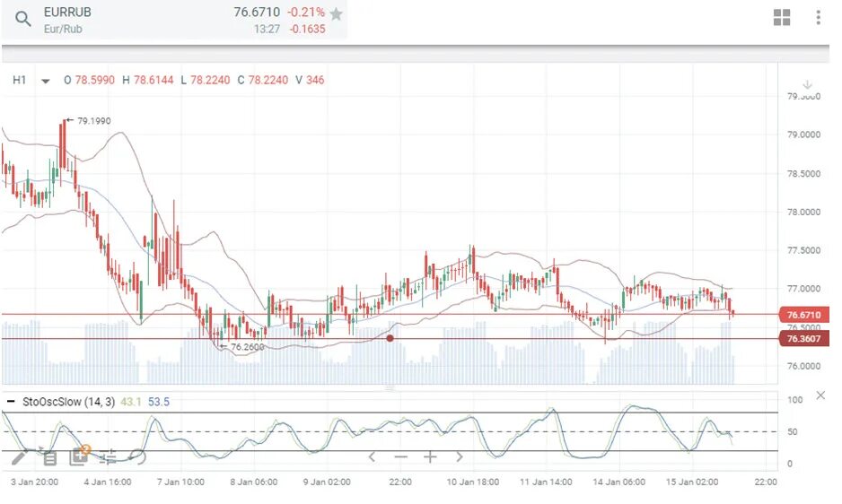Open the symbol search magnifier icon
This screenshot has height=504, width=842.
click(22, 20)
